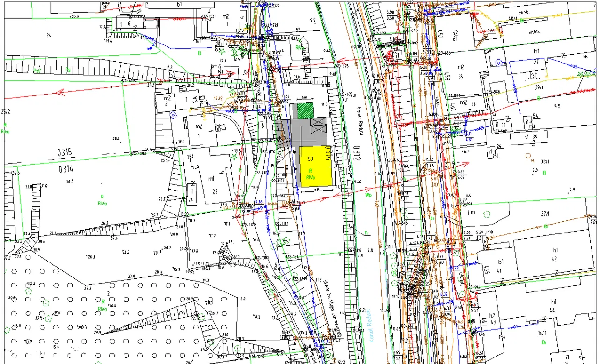Click the green star symbol beside building m1 23

coord(233,157)
